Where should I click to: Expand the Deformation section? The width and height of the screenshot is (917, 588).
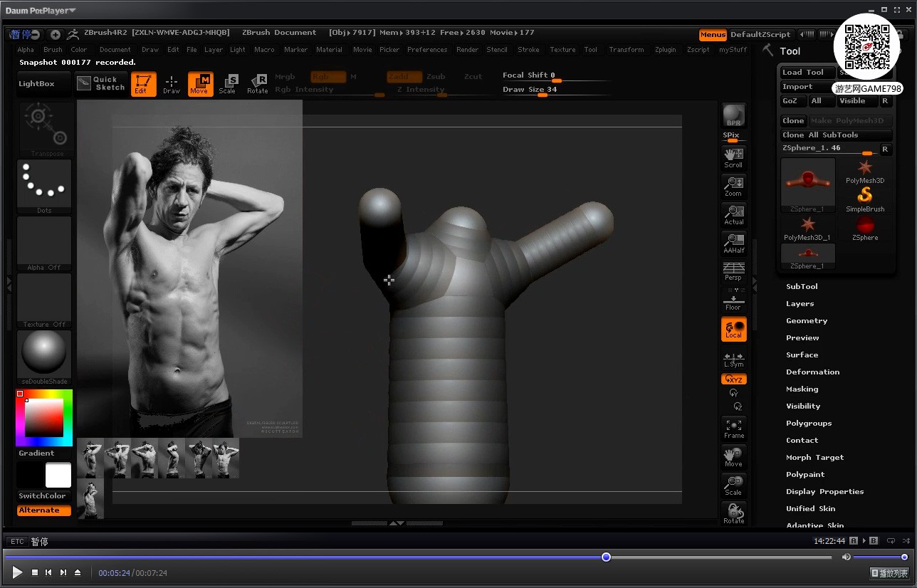click(x=812, y=372)
